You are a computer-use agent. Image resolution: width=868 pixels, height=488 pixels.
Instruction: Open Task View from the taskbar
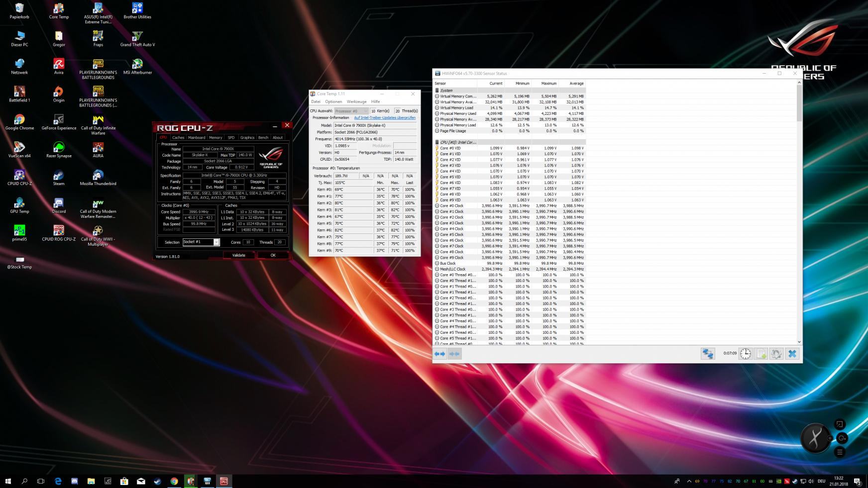point(41,481)
